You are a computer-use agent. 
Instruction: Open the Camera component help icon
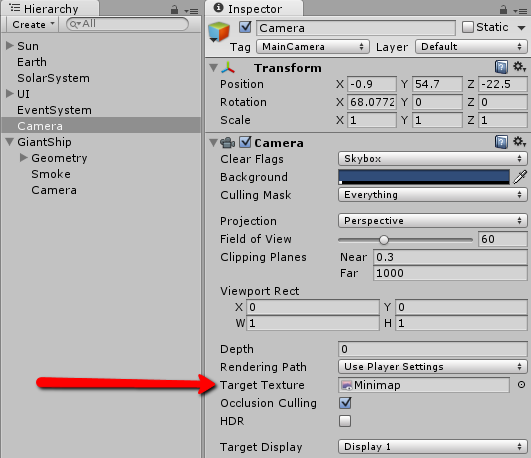coord(501,142)
